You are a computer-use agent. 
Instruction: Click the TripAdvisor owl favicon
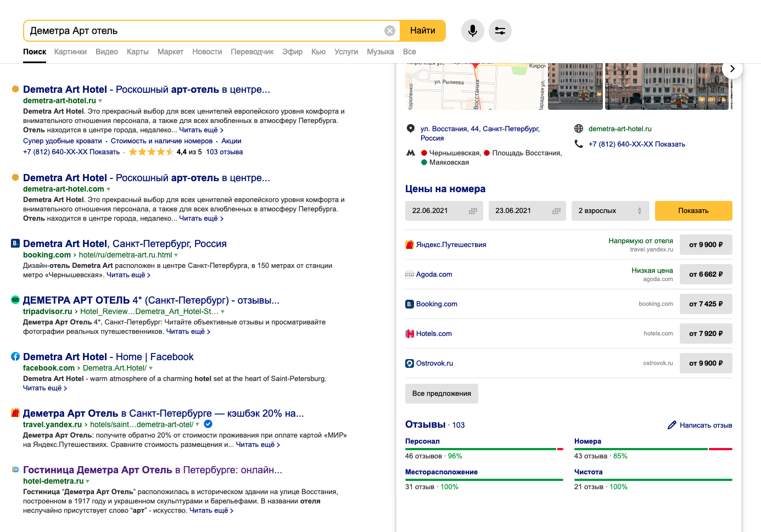tap(15, 300)
